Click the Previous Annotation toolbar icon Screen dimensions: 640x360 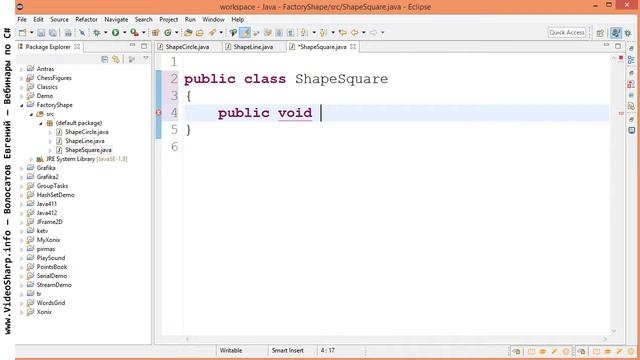click(323, 33)
